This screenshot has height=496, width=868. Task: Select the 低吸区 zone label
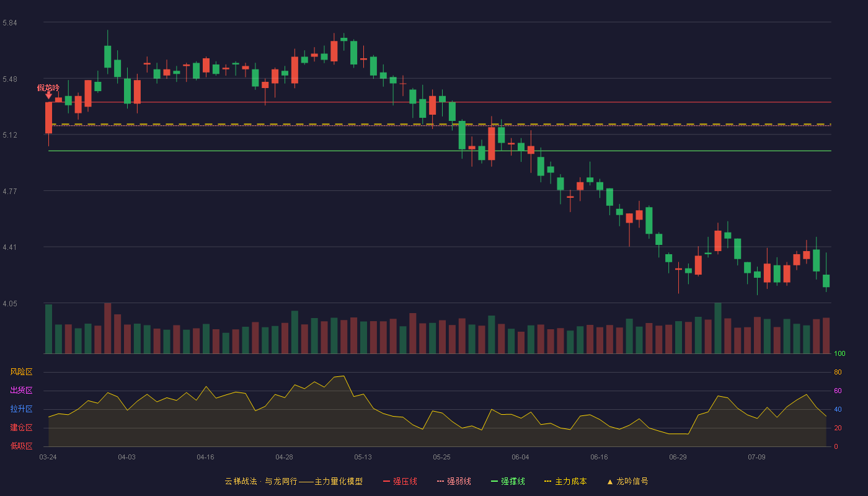coord(21,446)
